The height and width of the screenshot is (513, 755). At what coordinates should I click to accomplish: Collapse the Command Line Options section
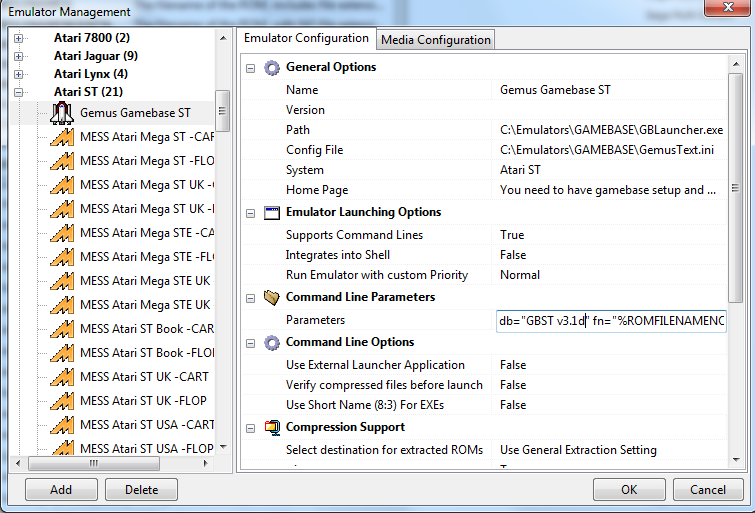click(250, 343)
